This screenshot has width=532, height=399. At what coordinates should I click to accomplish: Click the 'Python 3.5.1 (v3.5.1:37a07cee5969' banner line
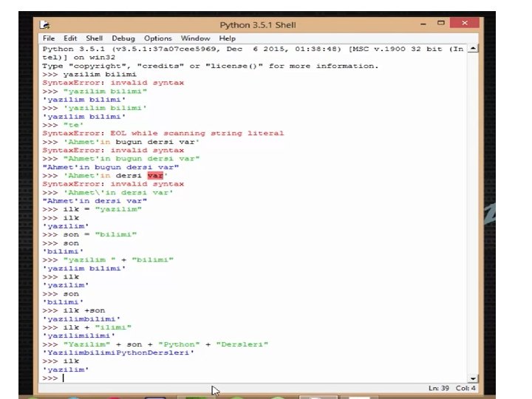(x=253, y=49)
